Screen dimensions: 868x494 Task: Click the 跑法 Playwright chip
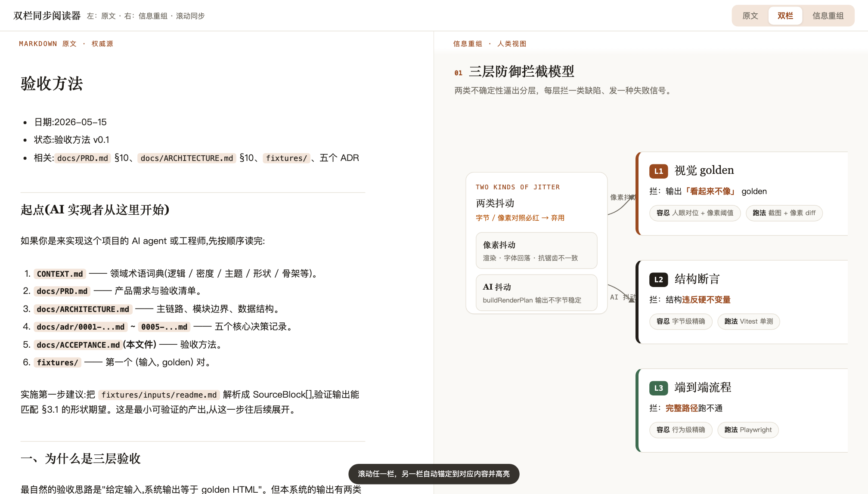pos(748,430)
